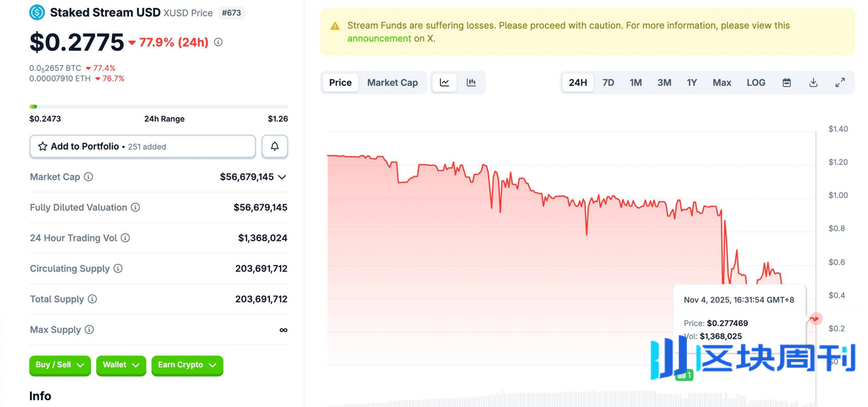Toggle logarithmic scale with LOG button
The width and height of the screenshot is (868, 407).
(x=756, y=82)
